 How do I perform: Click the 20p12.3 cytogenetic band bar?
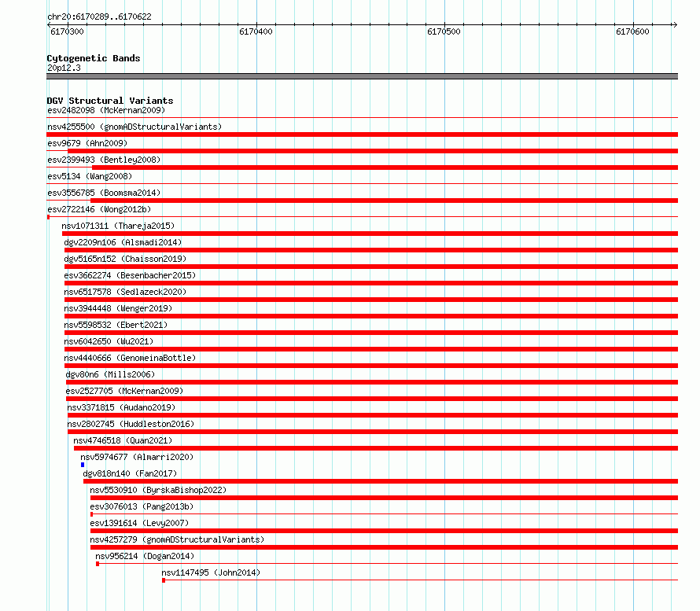[x=362, y=76]
